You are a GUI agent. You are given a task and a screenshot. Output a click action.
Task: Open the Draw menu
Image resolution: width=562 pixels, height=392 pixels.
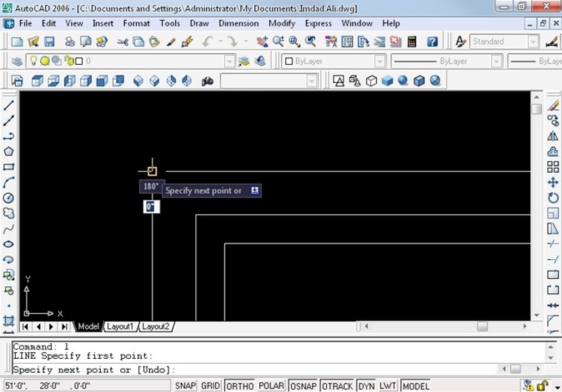199,23
